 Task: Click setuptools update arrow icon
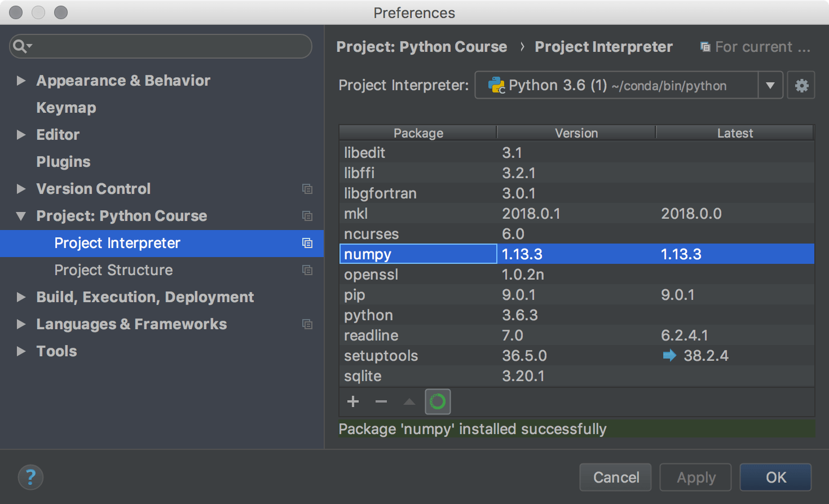tap(669, 355)
